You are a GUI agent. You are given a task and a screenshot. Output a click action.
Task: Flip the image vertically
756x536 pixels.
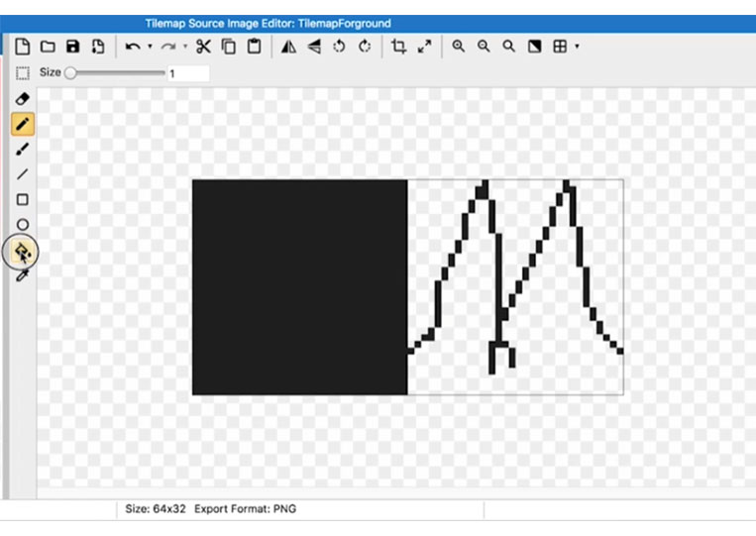(x=314, y=47)
